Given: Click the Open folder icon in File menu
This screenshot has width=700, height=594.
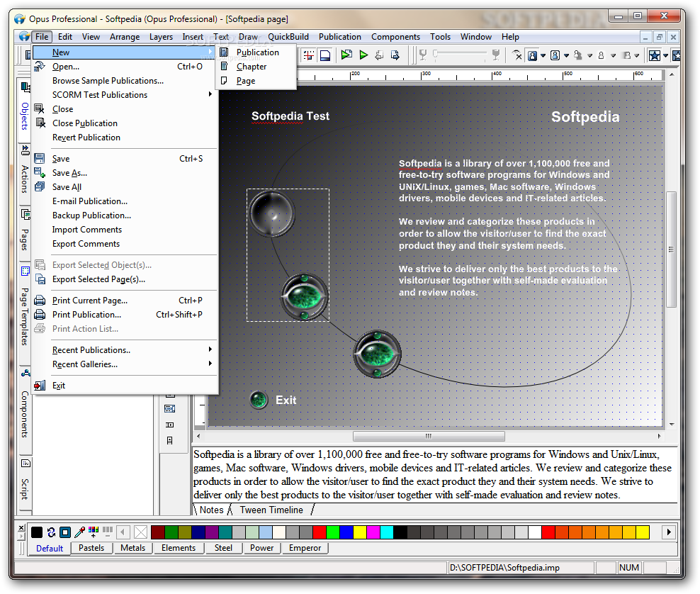Looking at the screenshot, I should tap(40, 67).
